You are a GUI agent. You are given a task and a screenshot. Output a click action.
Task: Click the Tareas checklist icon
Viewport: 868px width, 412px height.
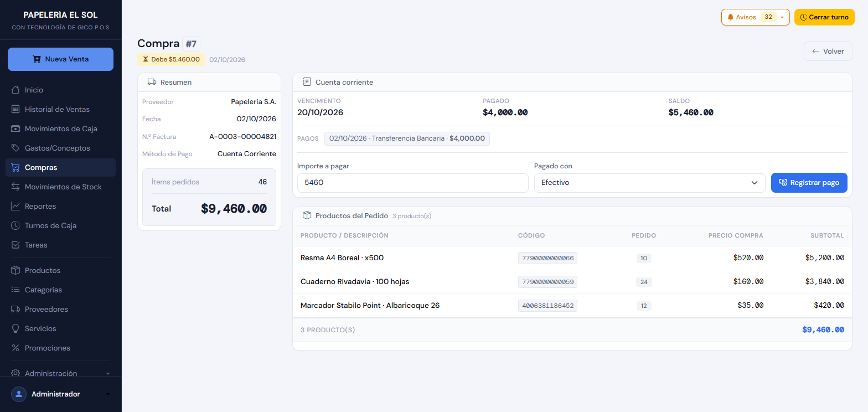coord(15,245)
